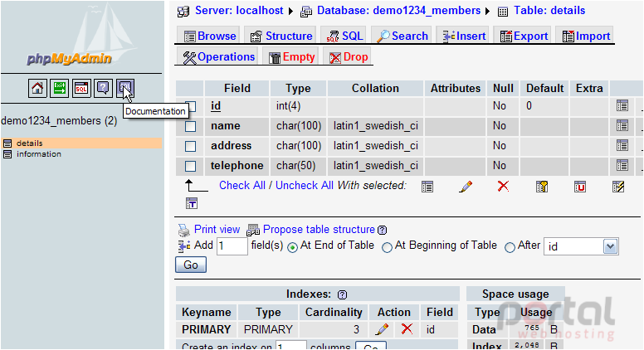Click the With selected Browse icon

[427, 187]
